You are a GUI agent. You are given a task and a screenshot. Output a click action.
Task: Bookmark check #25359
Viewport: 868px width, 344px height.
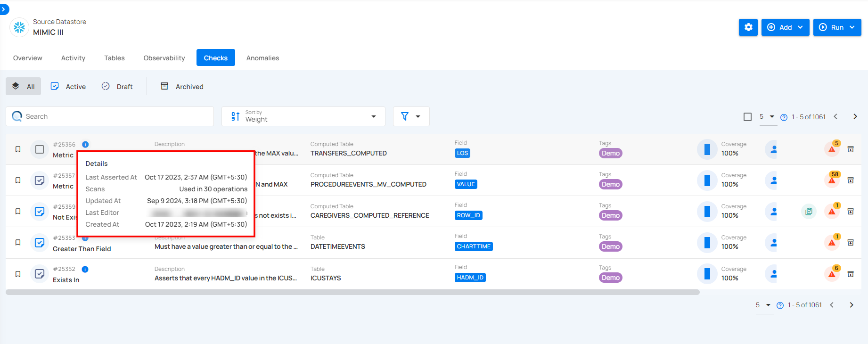pyautogui.click(x=18, y=212)
